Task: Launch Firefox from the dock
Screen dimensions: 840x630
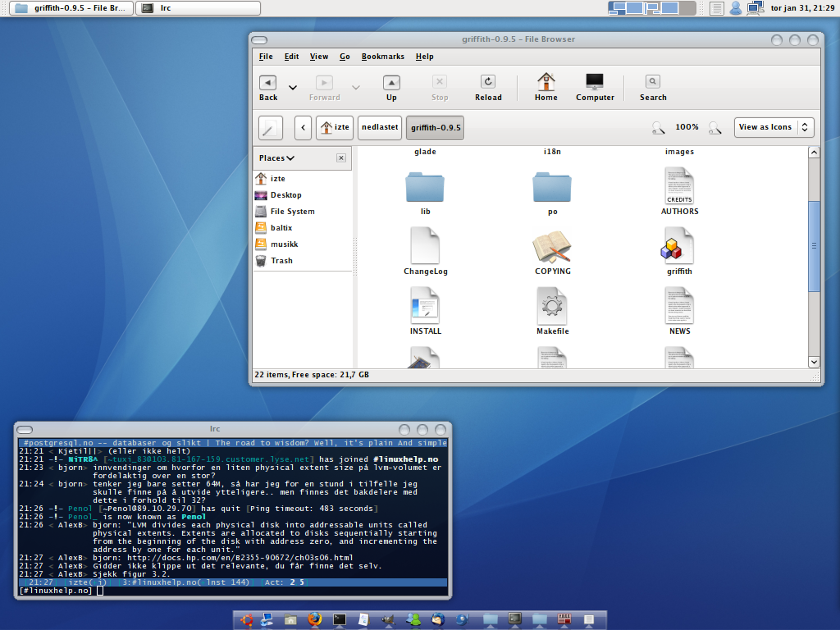Action: tap(315, 620)
